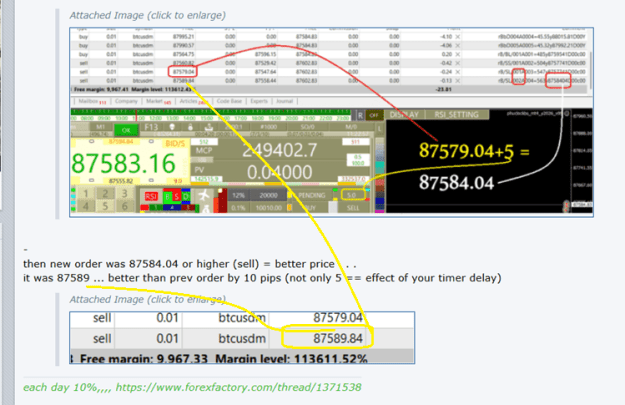
Task: Click the L button beside the panel
Action: [x=379, y=128]
